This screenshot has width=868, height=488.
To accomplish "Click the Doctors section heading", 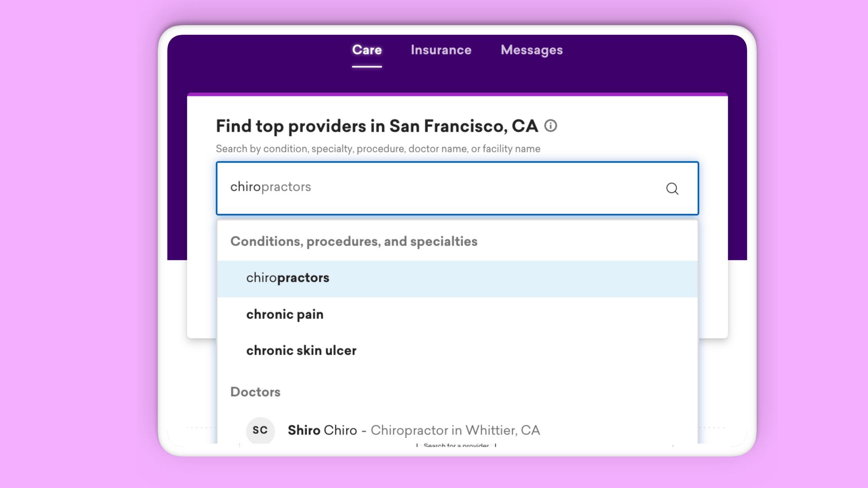I will tap(255, 392).
